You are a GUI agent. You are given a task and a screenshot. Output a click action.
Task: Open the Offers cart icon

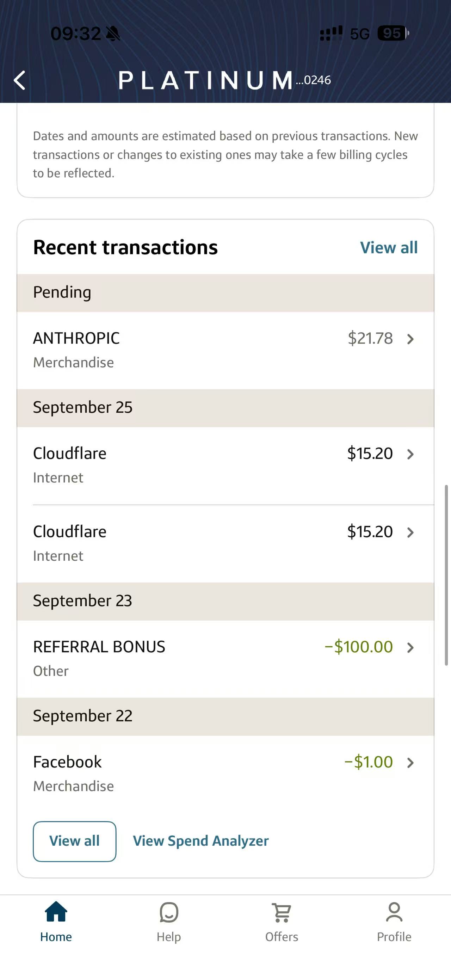pos(282,912)
